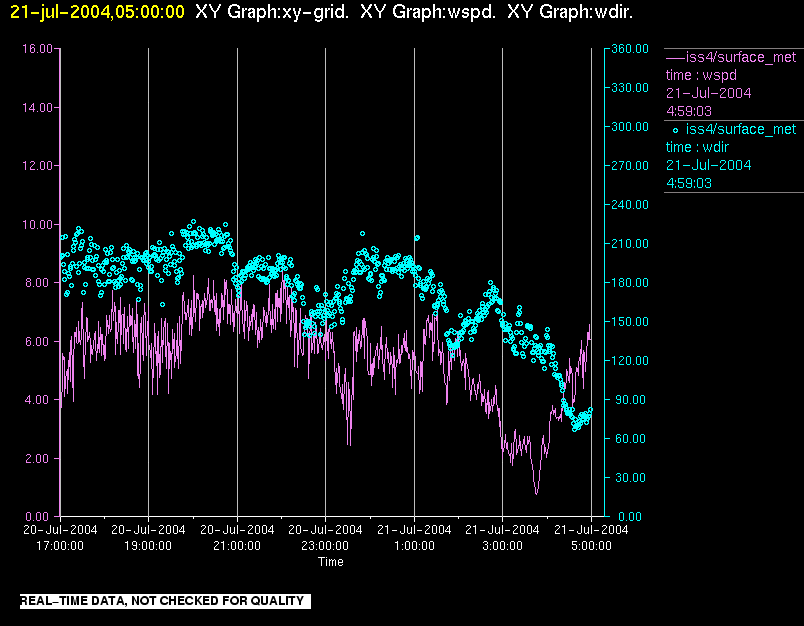Click the 'XY Graph:wspd.' title text
Image resolution: width=804 pixels, height=626 pixels.
(x=428, y=12)
